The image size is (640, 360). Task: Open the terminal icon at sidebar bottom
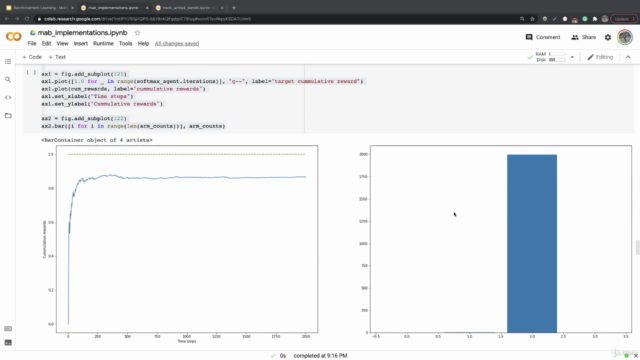point(8,342)
